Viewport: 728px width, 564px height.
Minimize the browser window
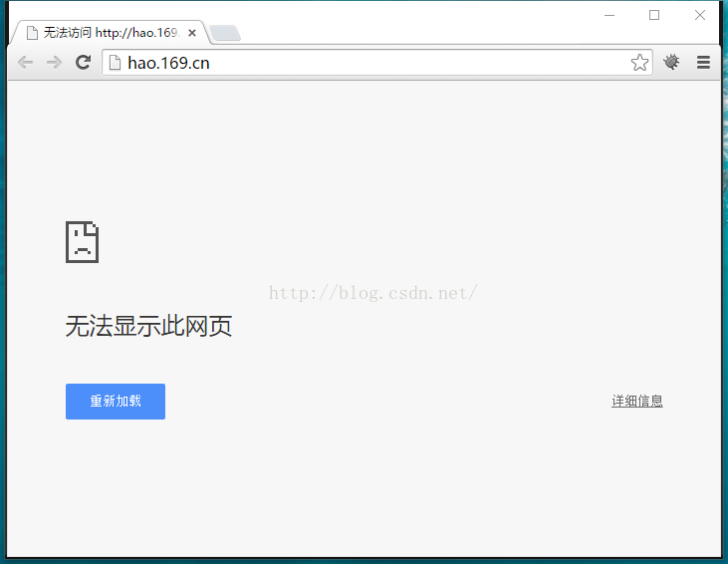coord(609,15)
